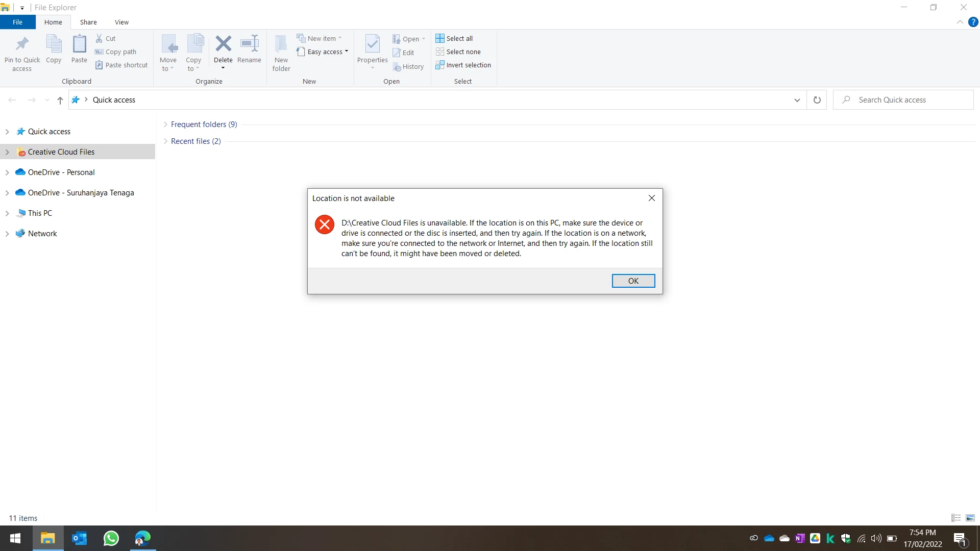The height and width of the screenshot is (551, 980).
Task: Click the New folder icon
Action: (x=281, y=45)
